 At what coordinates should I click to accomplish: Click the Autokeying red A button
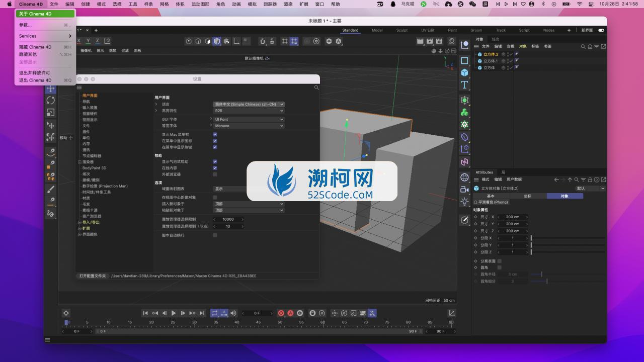click(290, 313)
